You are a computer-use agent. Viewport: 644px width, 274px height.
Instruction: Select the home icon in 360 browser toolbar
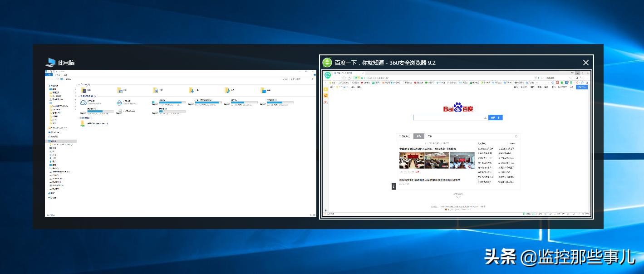coord(349,78)
